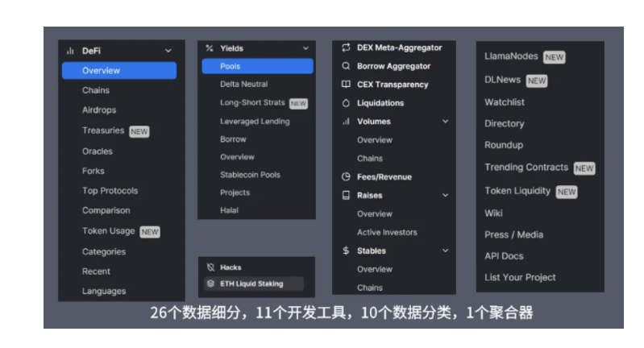Click the DEX Meta-Aggregator swap arrows icon
Image resolution: width=644 pixels, height=348 pixels.
click(x=347, y=48)
